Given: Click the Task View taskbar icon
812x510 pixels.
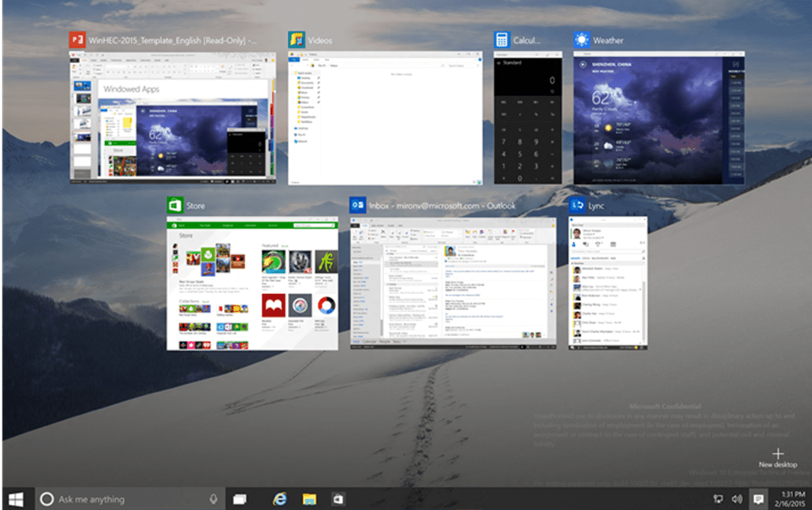Looking at the screenshot, I should (239, 499).
